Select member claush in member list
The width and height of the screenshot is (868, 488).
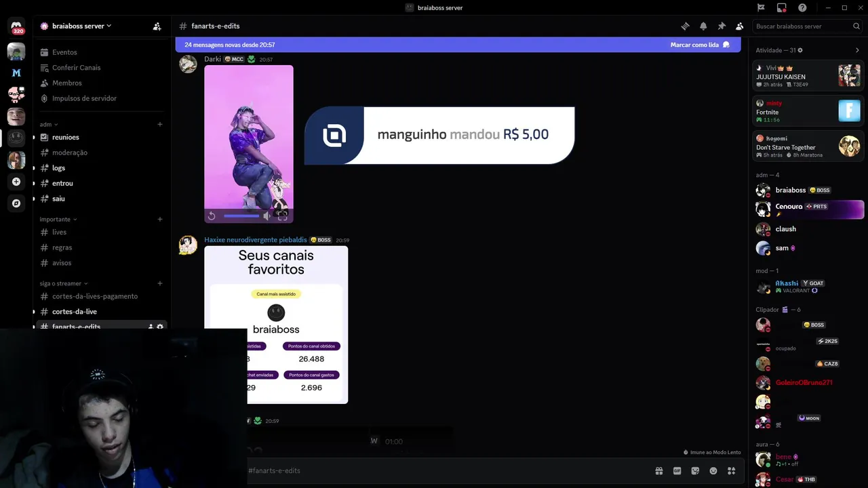click(808, 229)
